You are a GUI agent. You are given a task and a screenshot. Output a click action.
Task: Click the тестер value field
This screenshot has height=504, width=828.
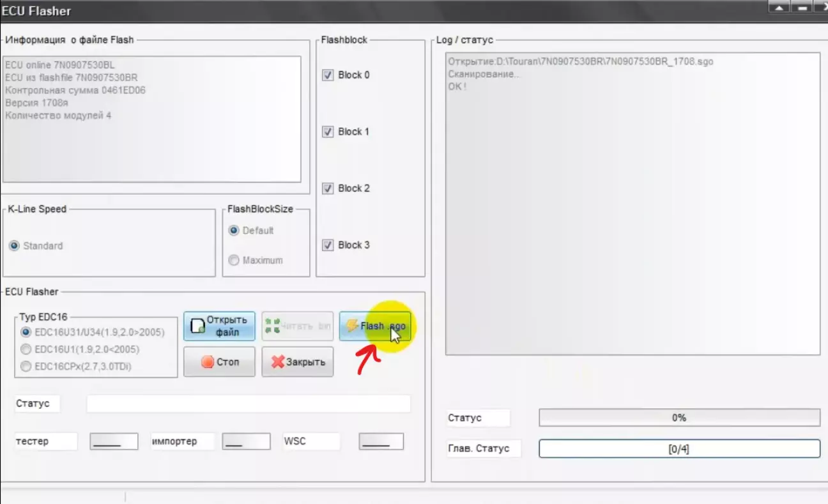pyautogui.click(x=114, y=441)
